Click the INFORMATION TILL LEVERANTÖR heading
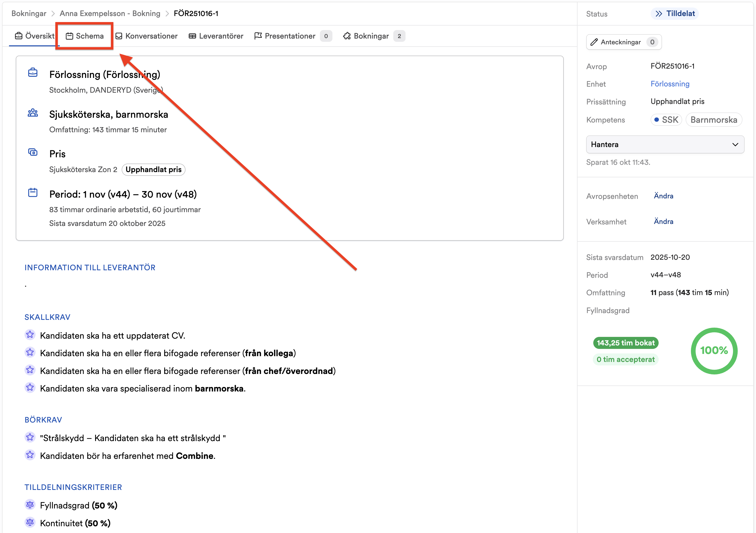This screenshot has height=533, width=756. [90, 268]
